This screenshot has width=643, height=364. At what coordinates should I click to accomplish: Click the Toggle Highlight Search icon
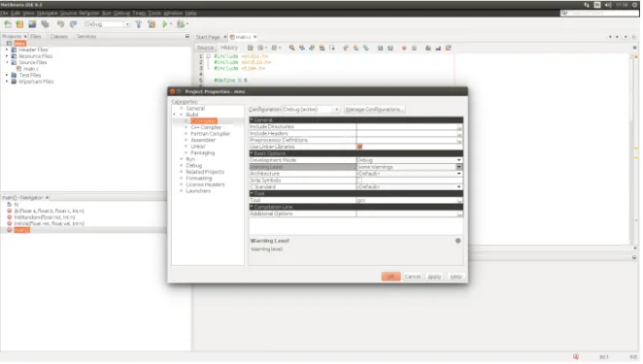(x=321, y=48)
